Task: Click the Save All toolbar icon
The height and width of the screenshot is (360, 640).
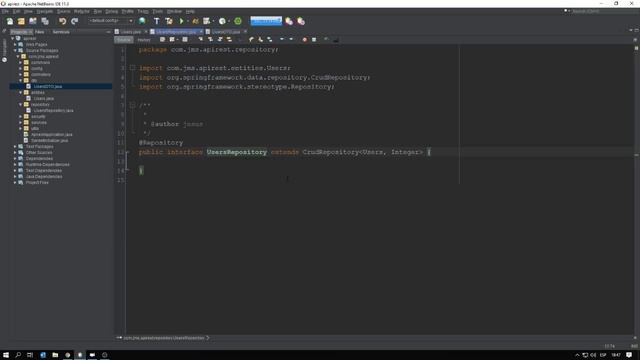Action: pos(45,21)
